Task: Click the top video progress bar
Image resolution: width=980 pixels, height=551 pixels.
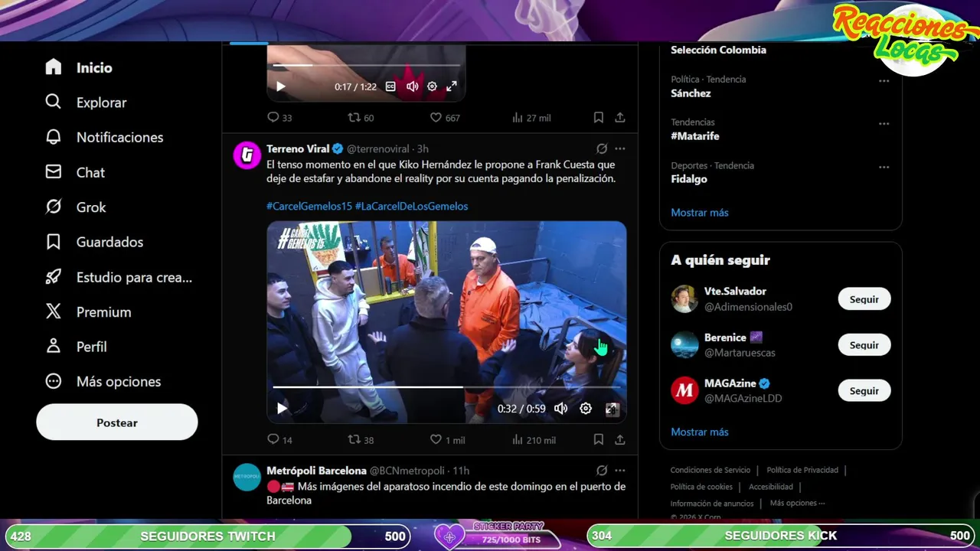Action: 367,66
